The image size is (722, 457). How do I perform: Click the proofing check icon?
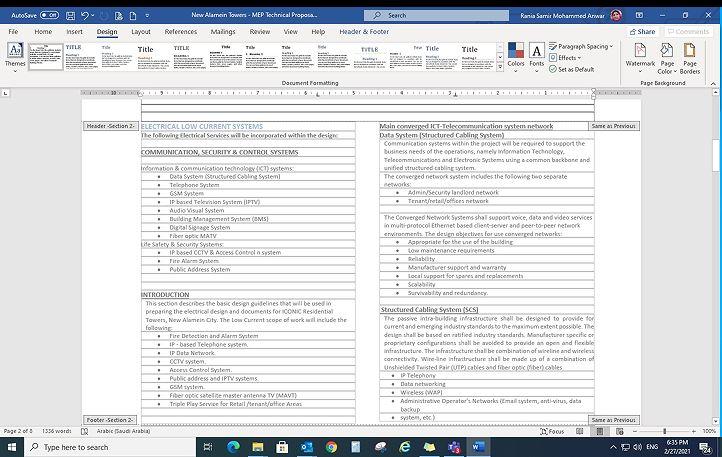coord(84,431)
